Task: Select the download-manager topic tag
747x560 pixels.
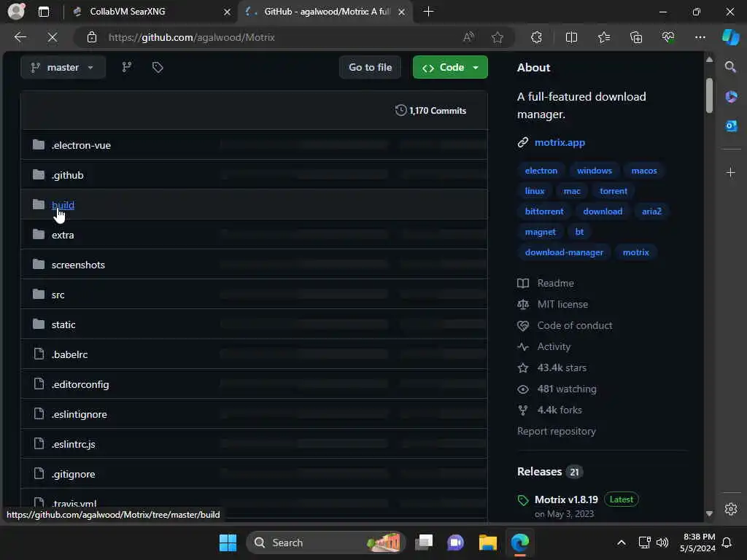Action: point(564,252)
